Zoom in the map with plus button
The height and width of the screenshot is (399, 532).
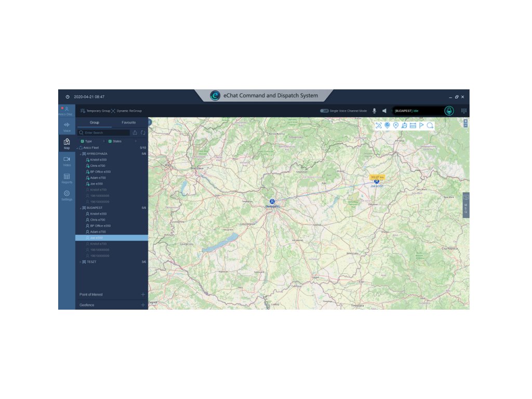[x=465, y=121]
